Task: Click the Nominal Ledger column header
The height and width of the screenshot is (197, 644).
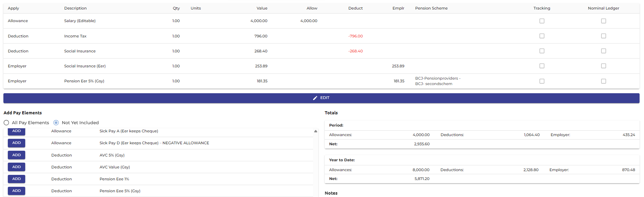Action: tap(603, 8)
